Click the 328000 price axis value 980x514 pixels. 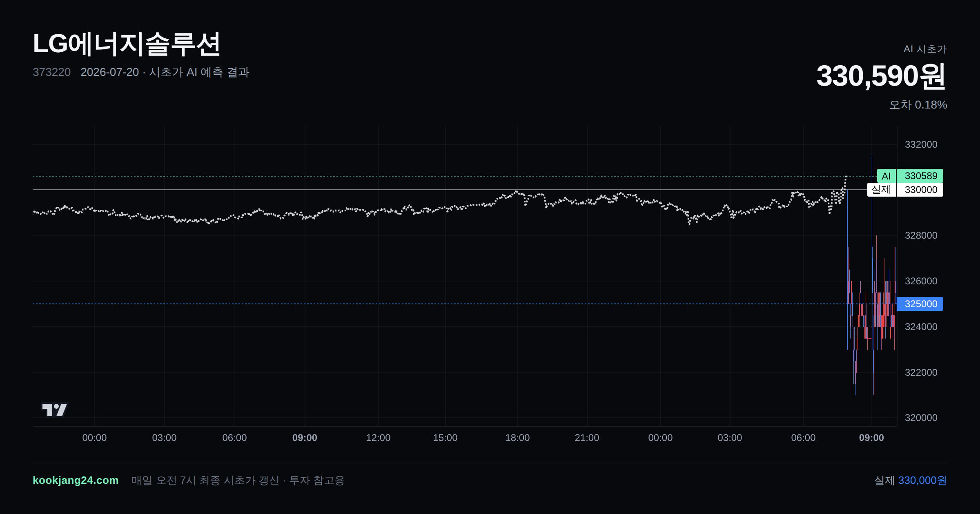pos(921,235)
